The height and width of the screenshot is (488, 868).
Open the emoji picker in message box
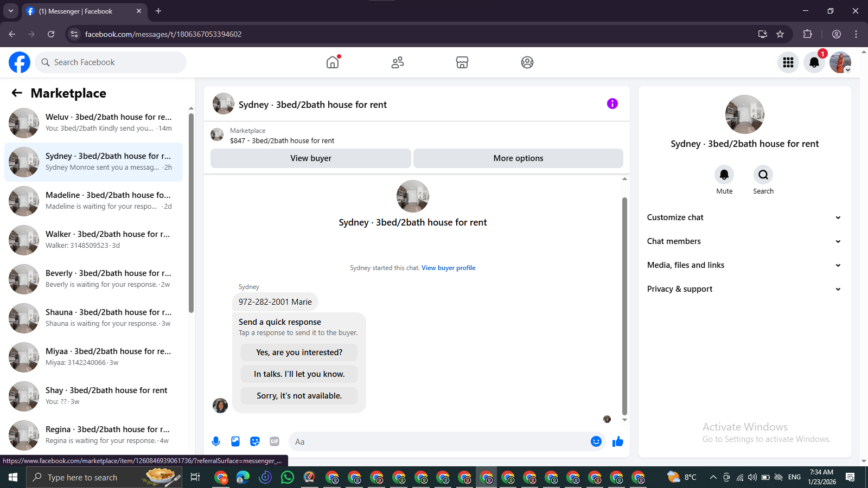[x=596, y=441]
